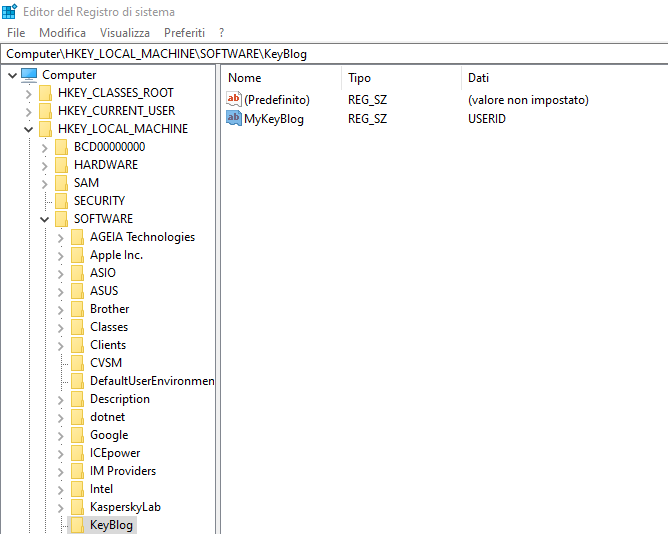Viewport: 668px width, 534px height.
Task: Expand the ASIO key chevron
Action: [60, 274]
